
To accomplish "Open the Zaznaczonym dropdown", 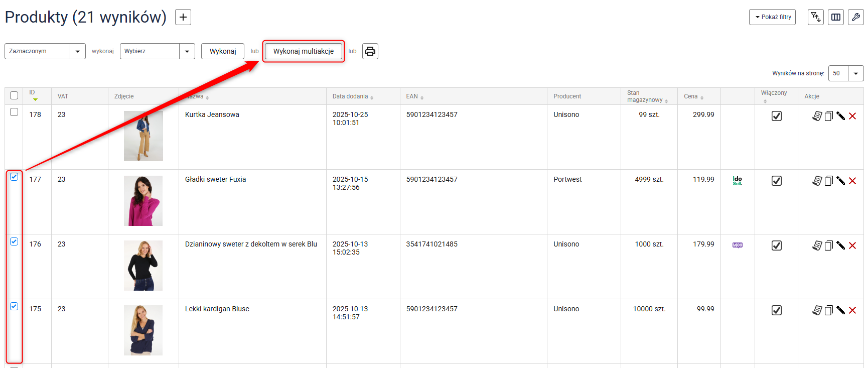I will pyautogui.click(x=45, y=51).
